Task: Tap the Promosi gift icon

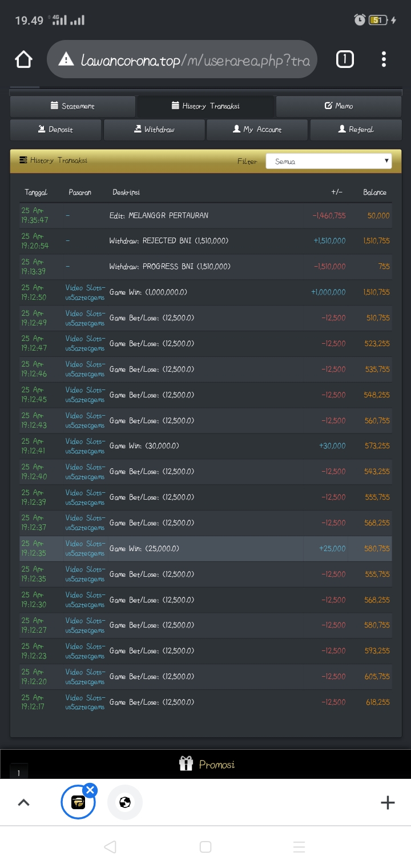Action: [x=186, y=763]
